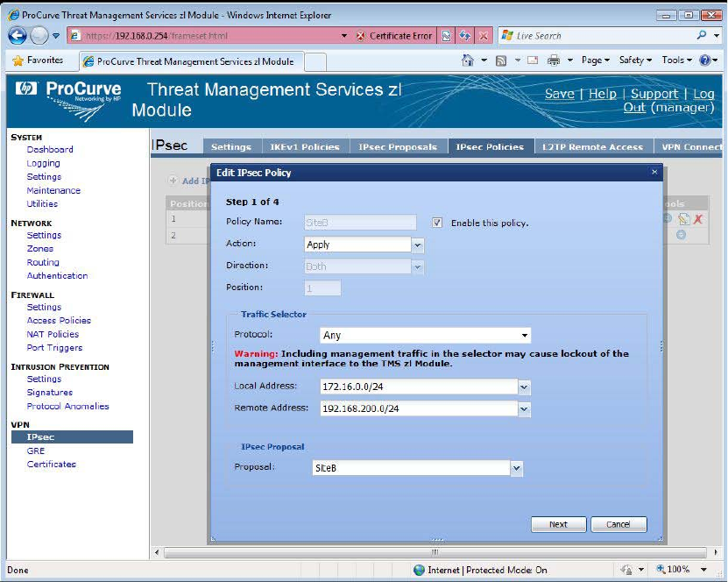Image resolution: width=728 pixels, height=582 pixels.
Task: Click the compatibility view icon
Action: coord(446,36)
